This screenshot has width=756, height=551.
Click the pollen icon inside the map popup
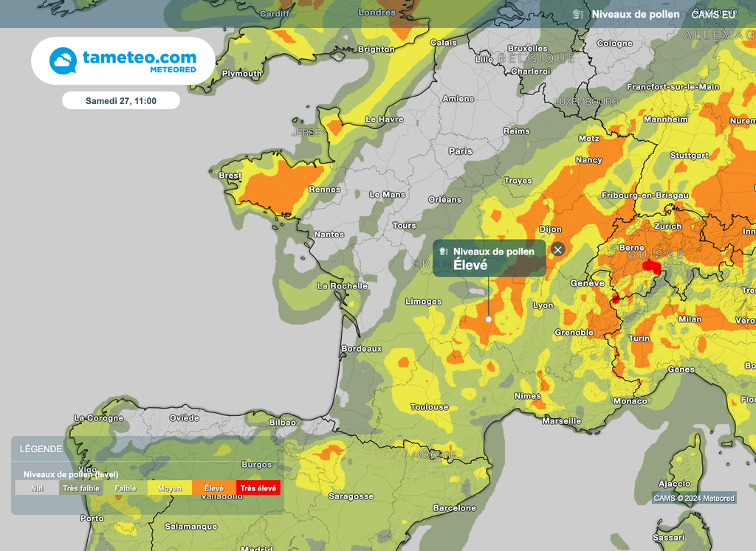coord(444,252)
